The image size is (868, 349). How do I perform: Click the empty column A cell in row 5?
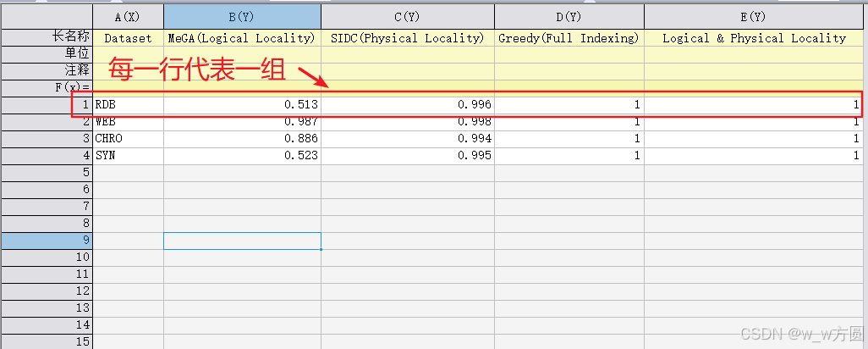point(128,172)
